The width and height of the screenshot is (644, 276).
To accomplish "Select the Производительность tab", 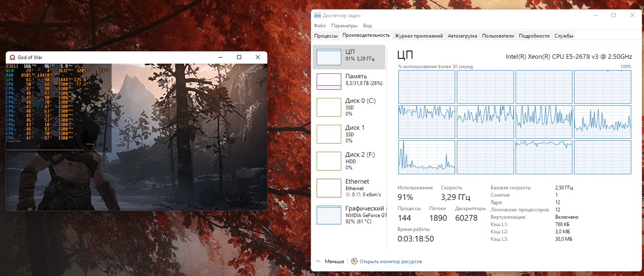I will click(x=366, y=35).
